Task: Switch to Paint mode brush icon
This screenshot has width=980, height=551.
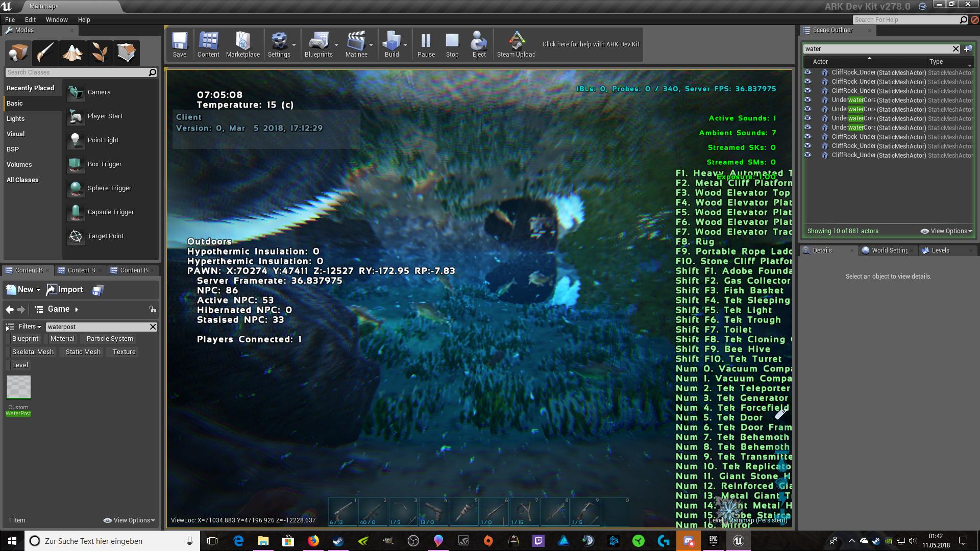Action: 45,52
